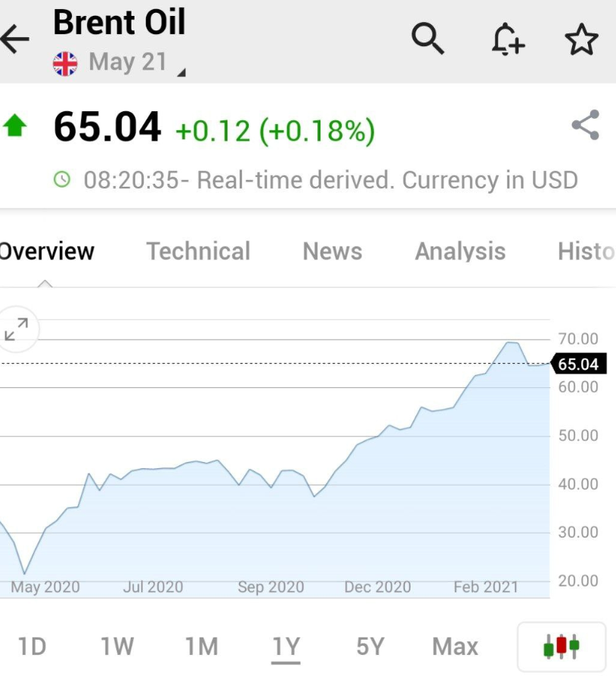Screen dimensions: 616x679
Task: Add a price alert via bell icon
Action: (x=508, y=39)
